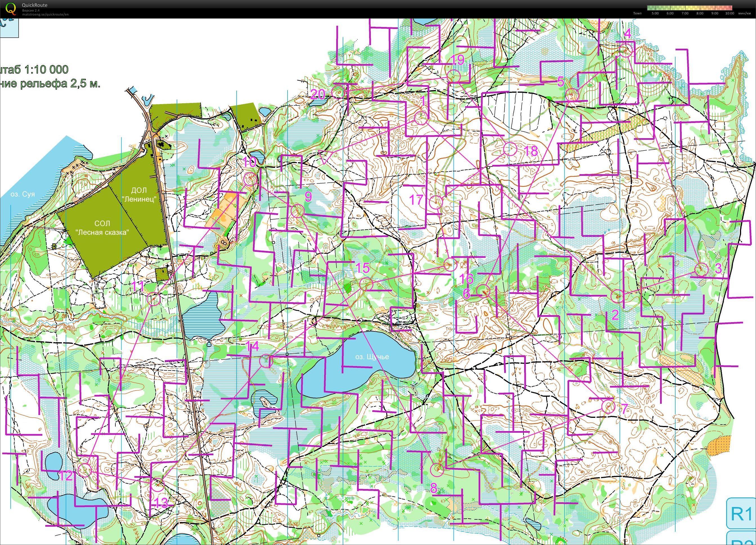Select control circle number 3
Screen dimensions: 756x545
[701, 269]
